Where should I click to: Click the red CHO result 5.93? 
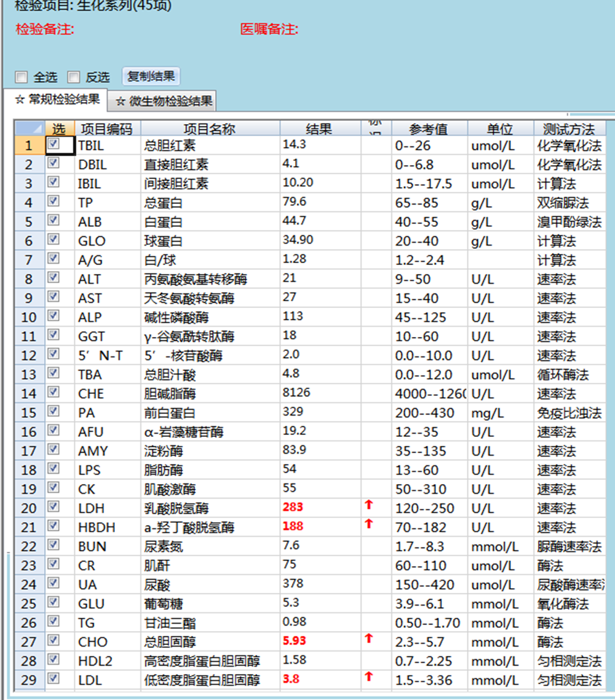pyautogui.click(x=294, y=641)
